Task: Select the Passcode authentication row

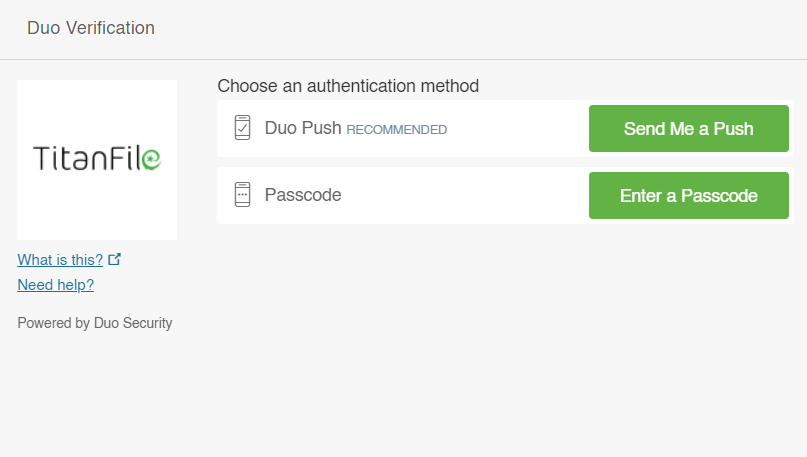Action: tap(505, 196)
